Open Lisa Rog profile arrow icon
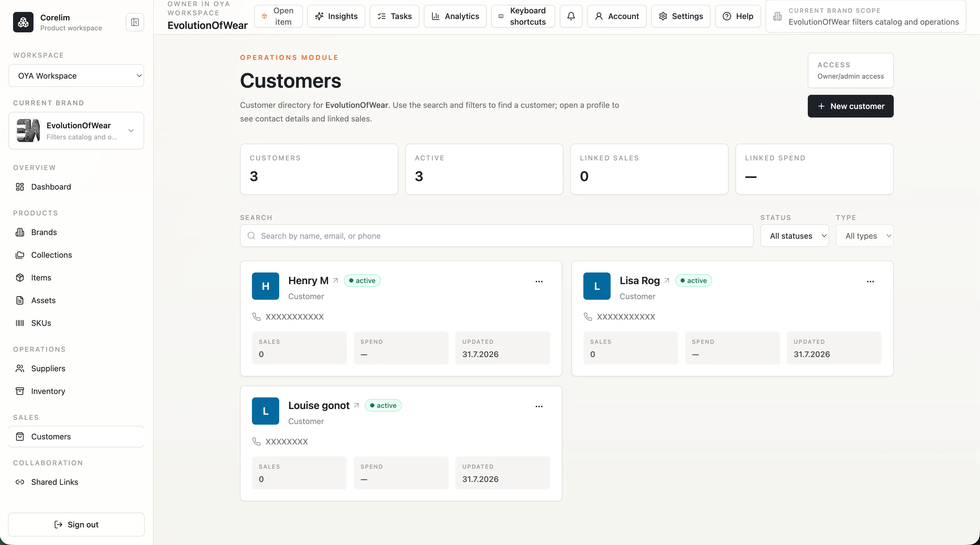This screenshot has width=980, height=545. (x=666, y=280)
